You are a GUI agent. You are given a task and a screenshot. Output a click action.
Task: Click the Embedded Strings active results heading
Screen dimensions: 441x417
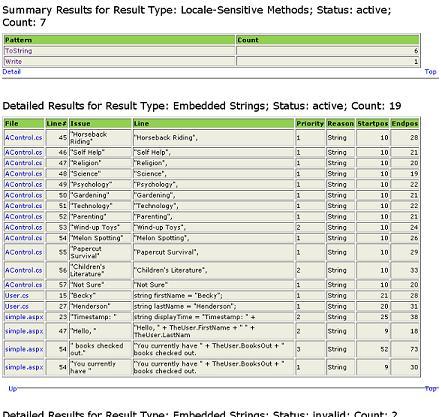coord(202,106)
